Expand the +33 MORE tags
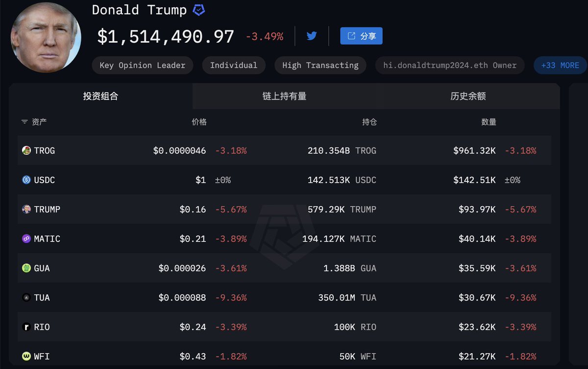Image resolution: width=588 pixels, height=369 pixels. pos(560,65)
